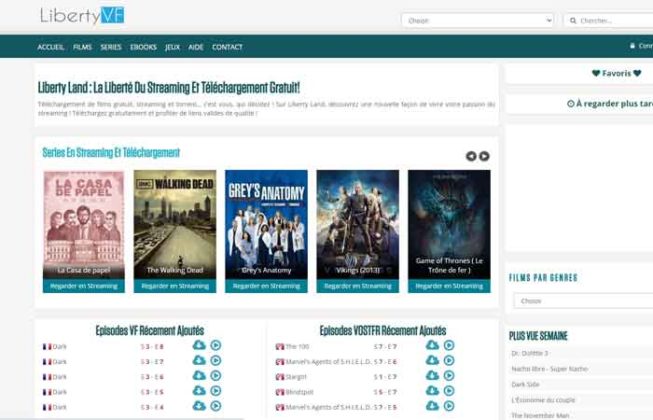Open Dark Side in Plus Vue Semaine

point(525,384)
